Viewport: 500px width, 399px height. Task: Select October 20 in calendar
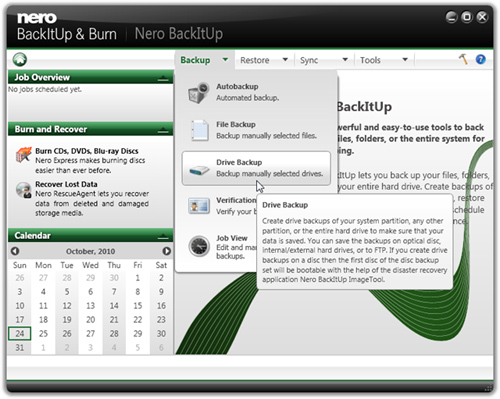point(90,320)
